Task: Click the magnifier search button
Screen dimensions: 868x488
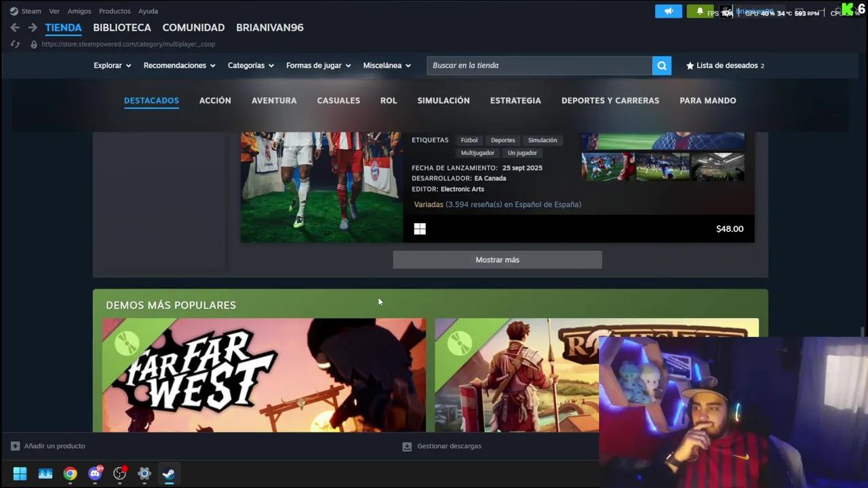Action: pos(662,66)
